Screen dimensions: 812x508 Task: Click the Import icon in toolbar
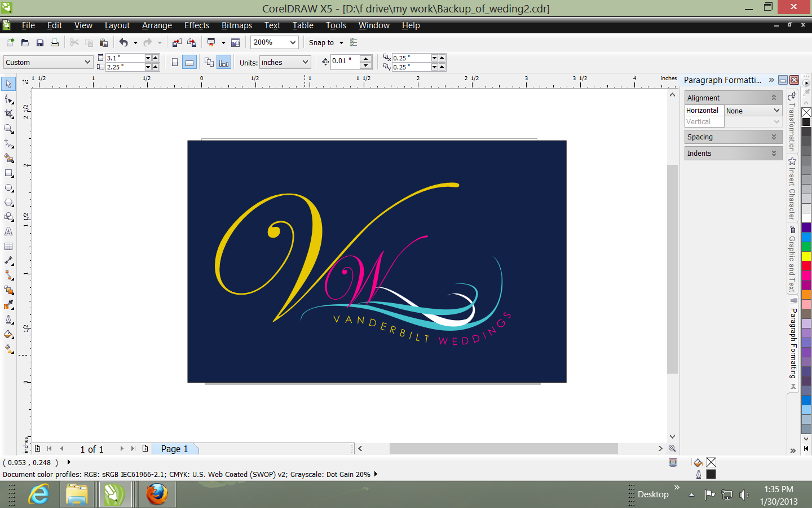[x=177, y=43]
